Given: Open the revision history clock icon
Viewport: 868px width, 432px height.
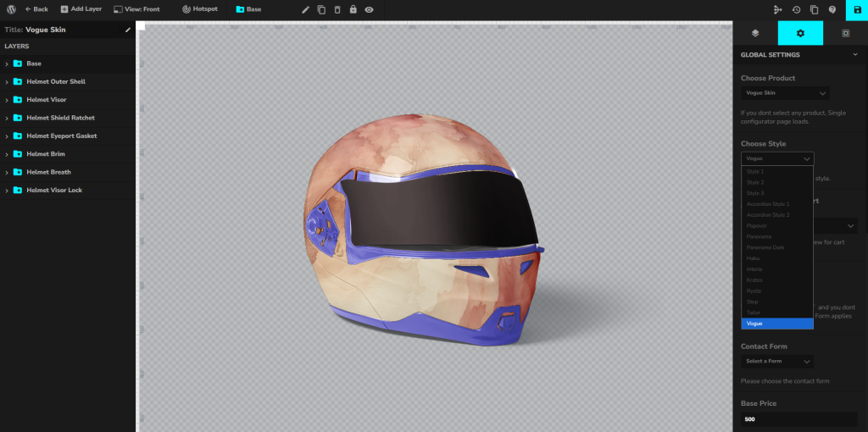Looking at the screenshot, I should pyautogui.click(x=796, y=9).
